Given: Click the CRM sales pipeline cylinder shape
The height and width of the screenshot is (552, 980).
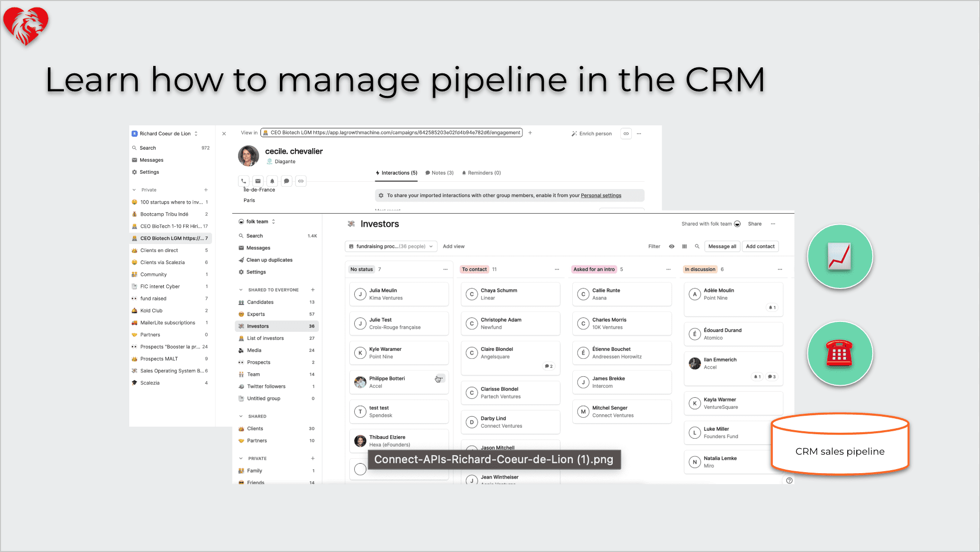Looking at the screenshot, I should pyautogui.click(x=840, y=444).
